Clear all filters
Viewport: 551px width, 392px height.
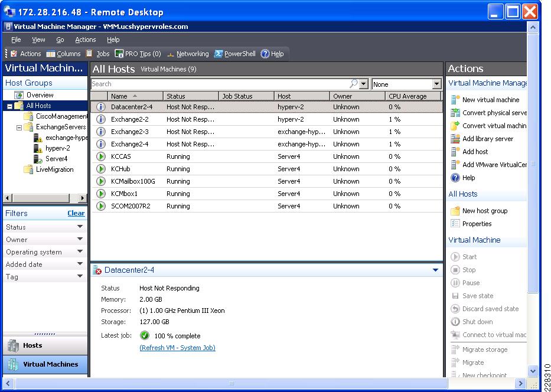click(76, 213)
